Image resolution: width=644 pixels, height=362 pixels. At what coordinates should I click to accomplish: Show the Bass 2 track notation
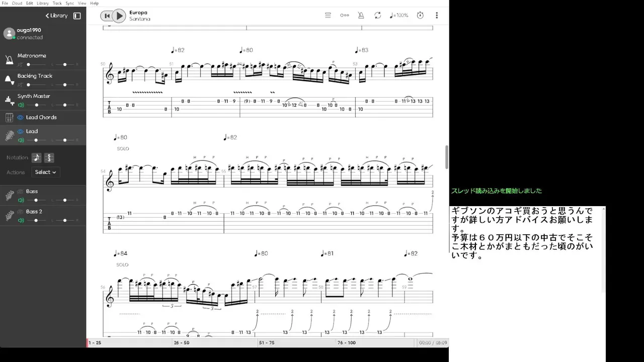pos(21,212)
